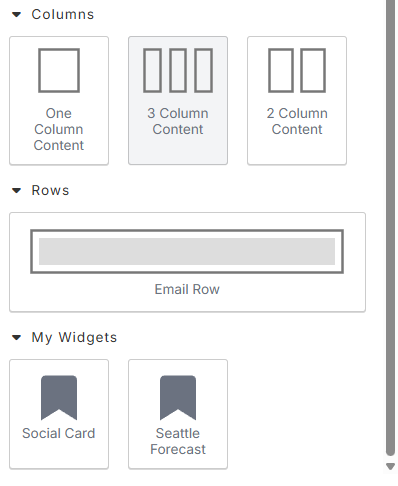Click the Seattle Forecast label text

pos(178,441)
